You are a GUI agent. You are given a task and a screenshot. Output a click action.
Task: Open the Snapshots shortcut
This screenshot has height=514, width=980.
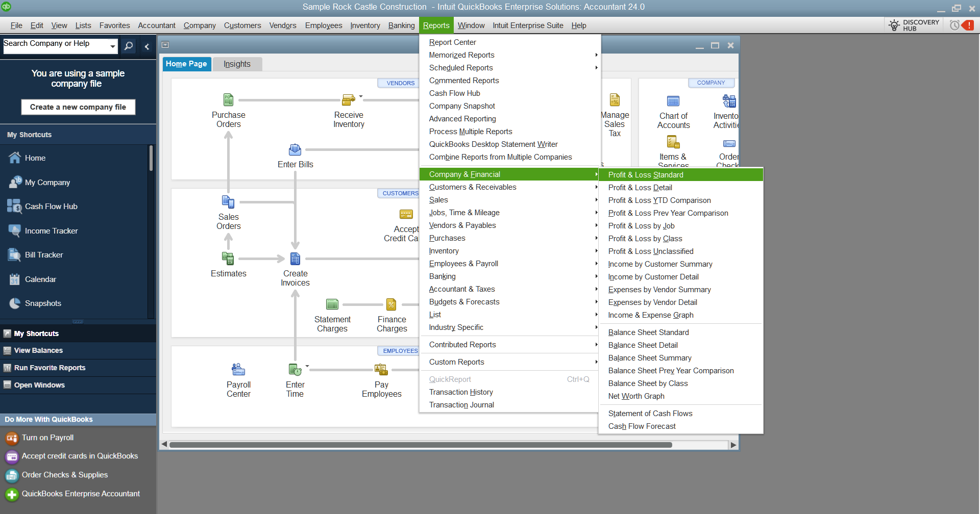[43, 303]
